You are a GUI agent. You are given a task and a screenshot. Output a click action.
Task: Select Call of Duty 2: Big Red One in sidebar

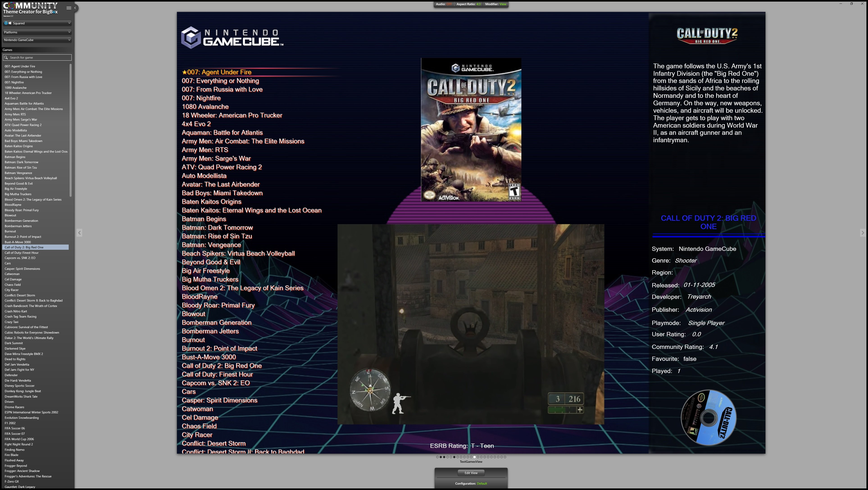(x=36, y=247)
